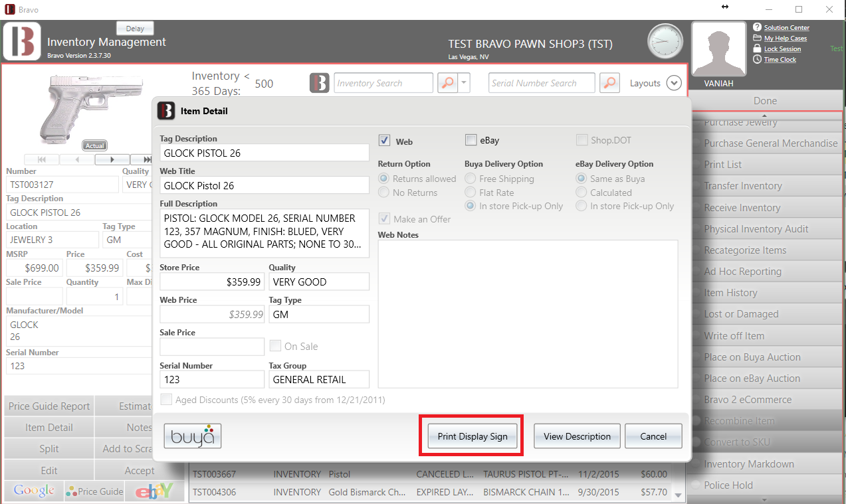Click the Tag Description field in Item Detail

coord(264,153)
